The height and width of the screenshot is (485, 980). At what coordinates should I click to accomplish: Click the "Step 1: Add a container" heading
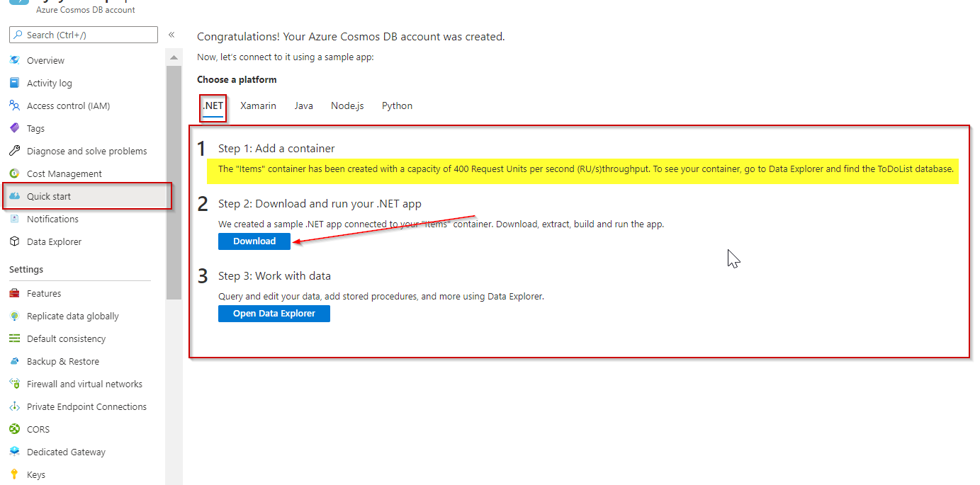pyautogui.click(x=276, y=149)
